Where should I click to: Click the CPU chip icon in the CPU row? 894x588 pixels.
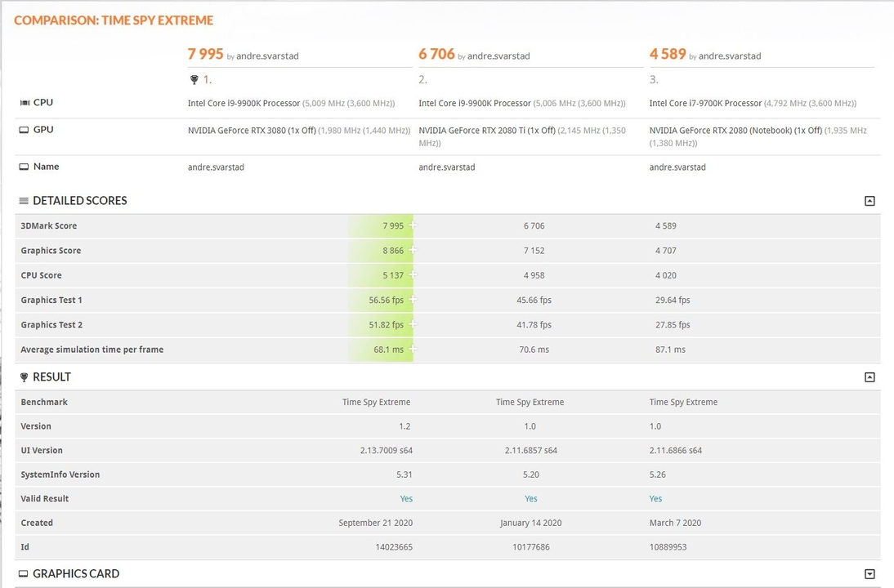pyautogui.click(x=25, y=103)
